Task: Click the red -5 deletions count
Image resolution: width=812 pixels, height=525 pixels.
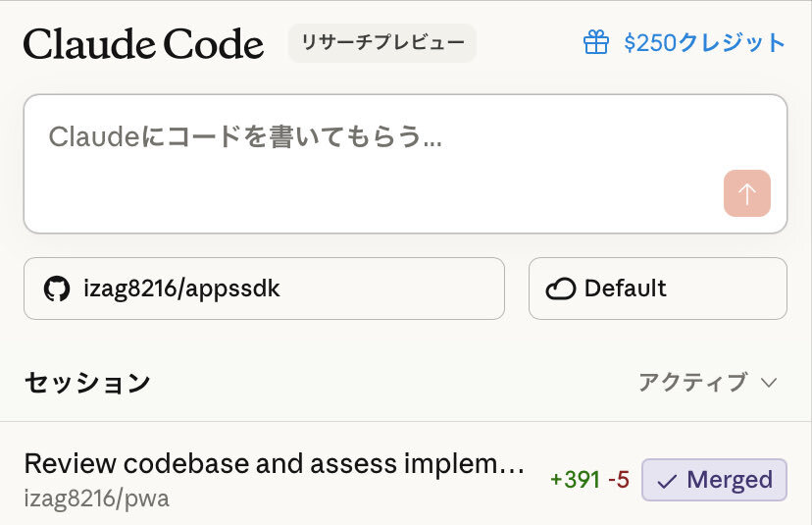Action: tap(618, 480)
